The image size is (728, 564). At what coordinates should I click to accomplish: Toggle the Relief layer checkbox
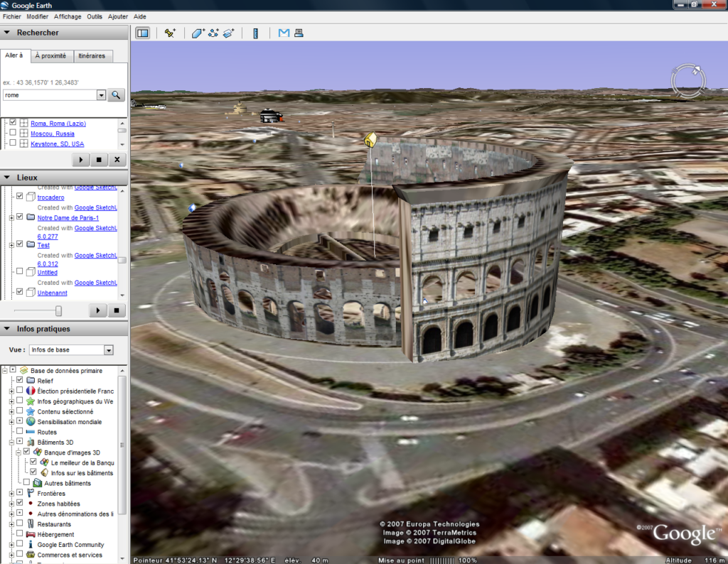tap(19, 380)
